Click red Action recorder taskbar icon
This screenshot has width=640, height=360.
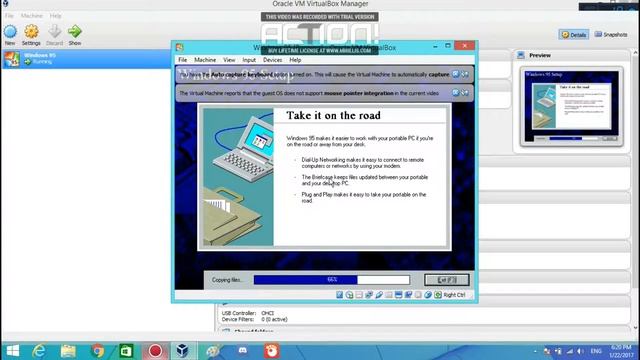tap(155, 351)
